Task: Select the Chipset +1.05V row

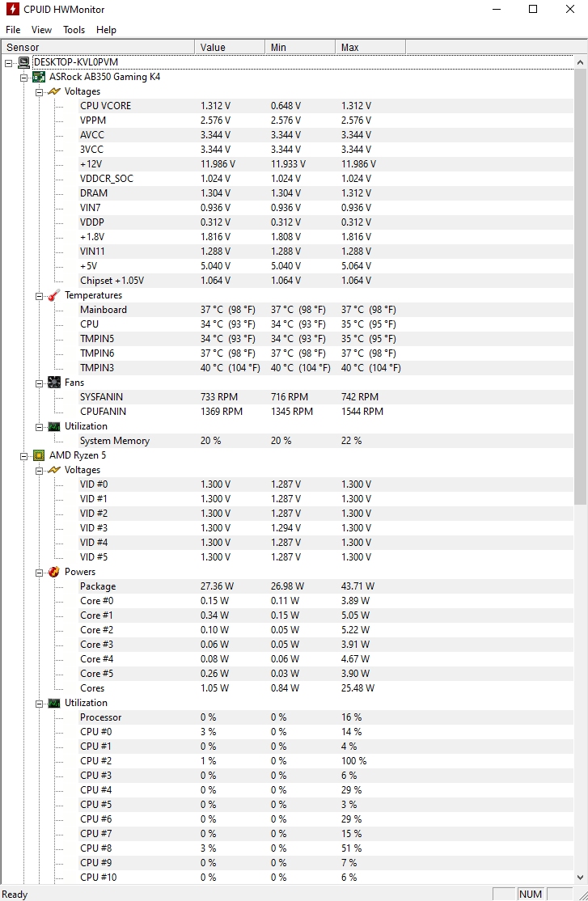Action: click(327, 281)
